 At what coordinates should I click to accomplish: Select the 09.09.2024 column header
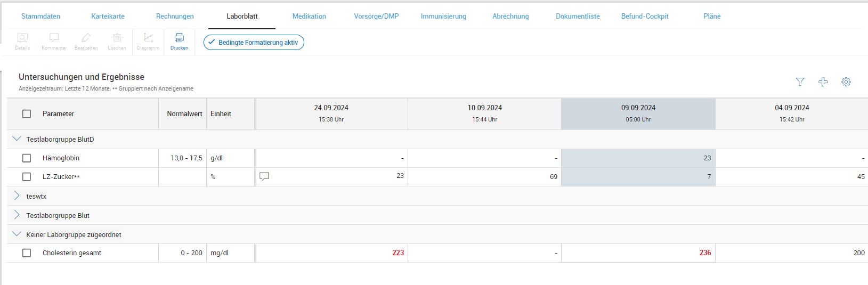[x=638, y=113]
